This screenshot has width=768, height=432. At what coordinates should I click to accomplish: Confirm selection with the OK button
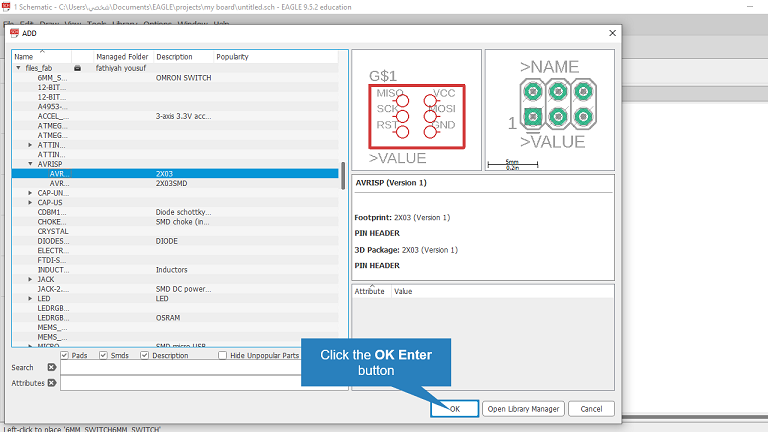click(x=455, y=409)
